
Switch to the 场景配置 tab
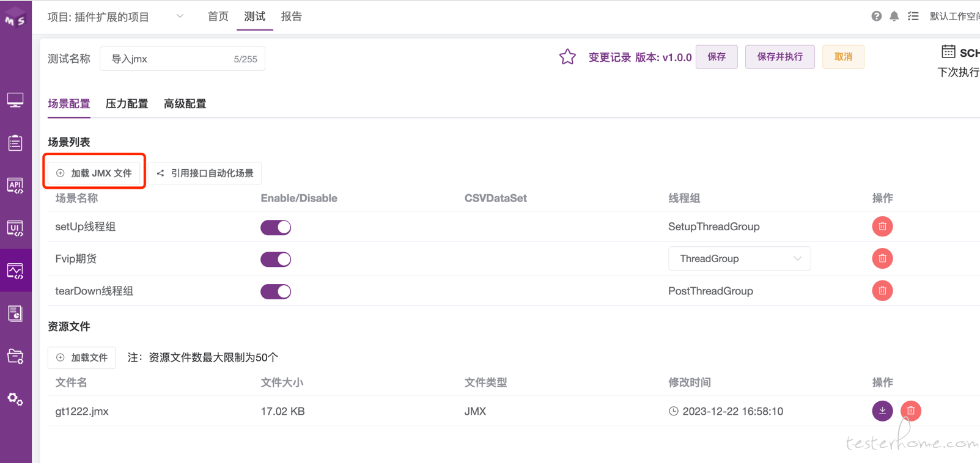(x=69, y=104)
